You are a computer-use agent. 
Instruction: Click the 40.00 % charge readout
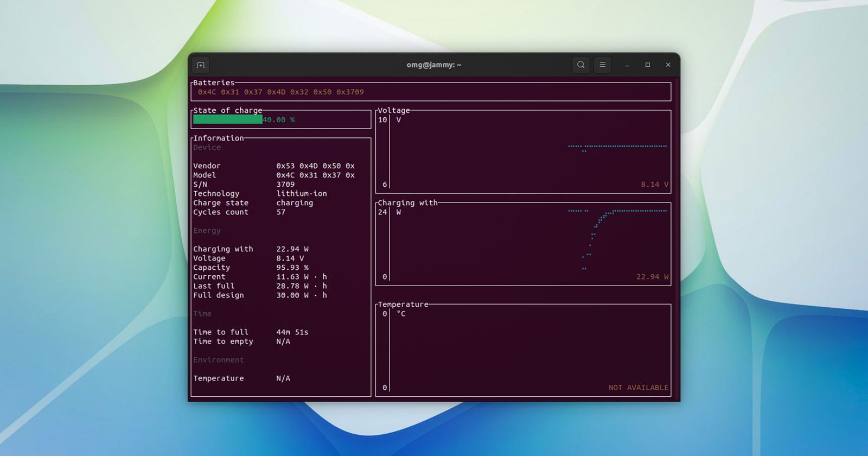(279, 120)
